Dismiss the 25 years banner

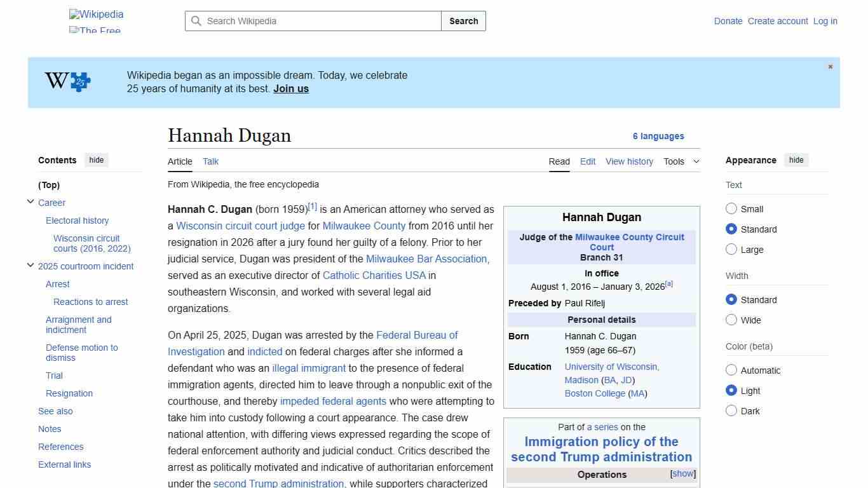pyautogui.click(x=830, y=66)
